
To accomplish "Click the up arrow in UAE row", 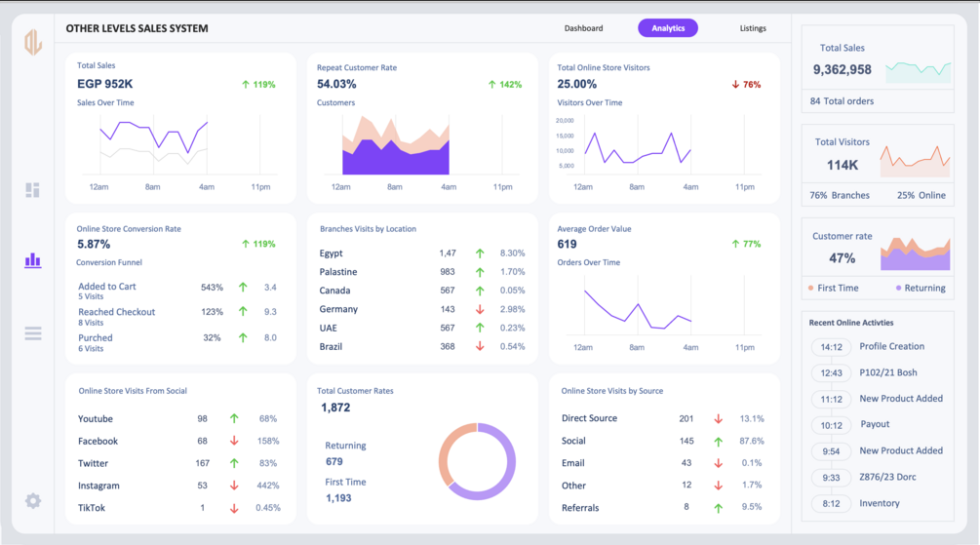I will point(480,328).
